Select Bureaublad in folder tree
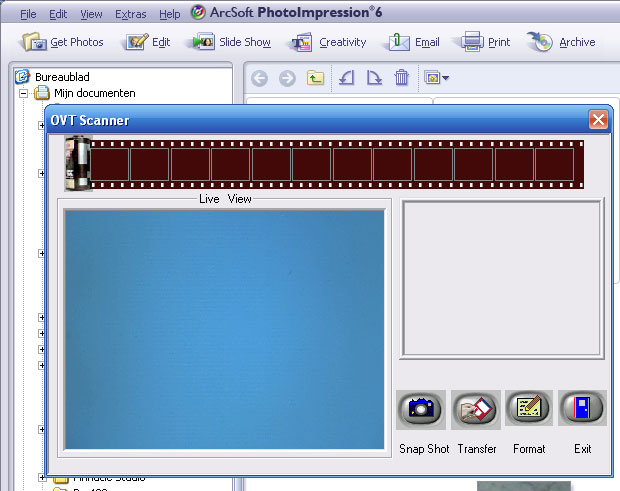The height and width of the screenshot is (491, 620). [x=62, y=77]
